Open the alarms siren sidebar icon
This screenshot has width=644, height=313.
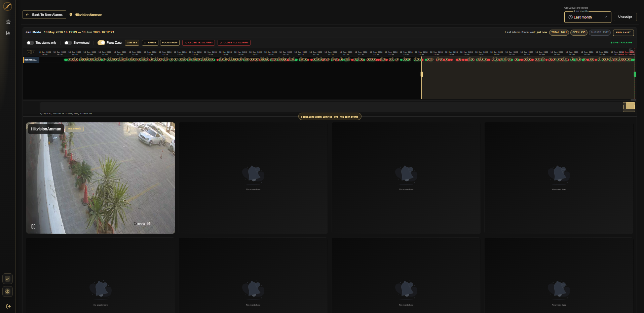(x=8, y=22)
